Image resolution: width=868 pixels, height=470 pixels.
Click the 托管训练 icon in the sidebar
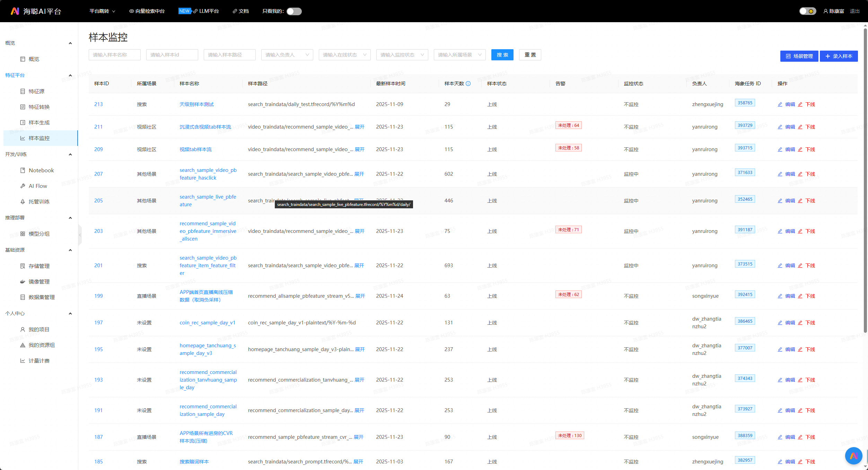pos(23,201)
